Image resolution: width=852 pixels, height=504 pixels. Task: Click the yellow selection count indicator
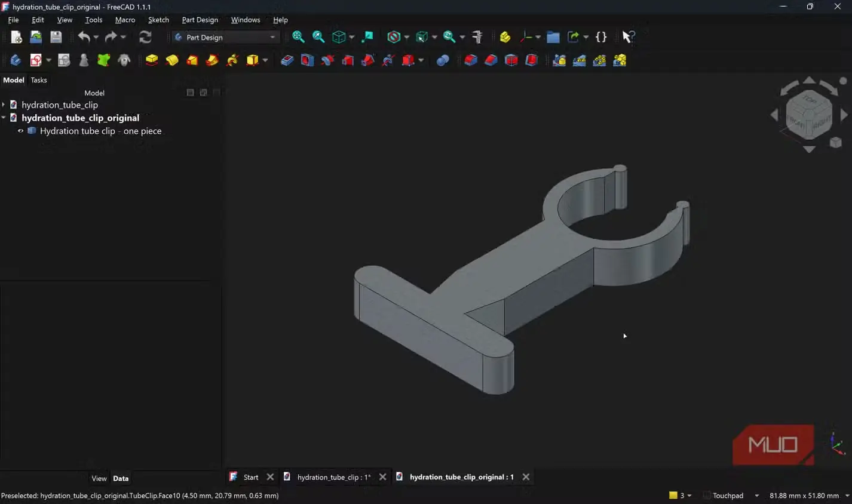tap(680, 496)
